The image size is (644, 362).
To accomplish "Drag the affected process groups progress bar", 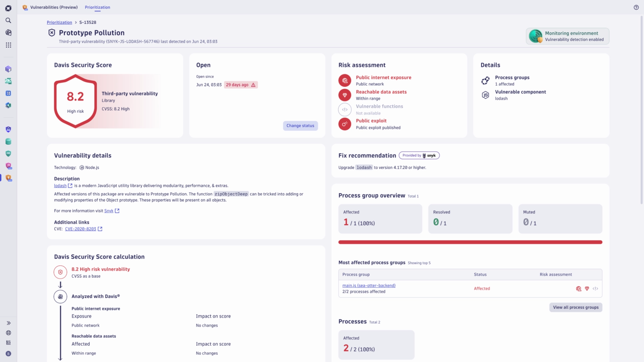I will (x=470, y=242).
